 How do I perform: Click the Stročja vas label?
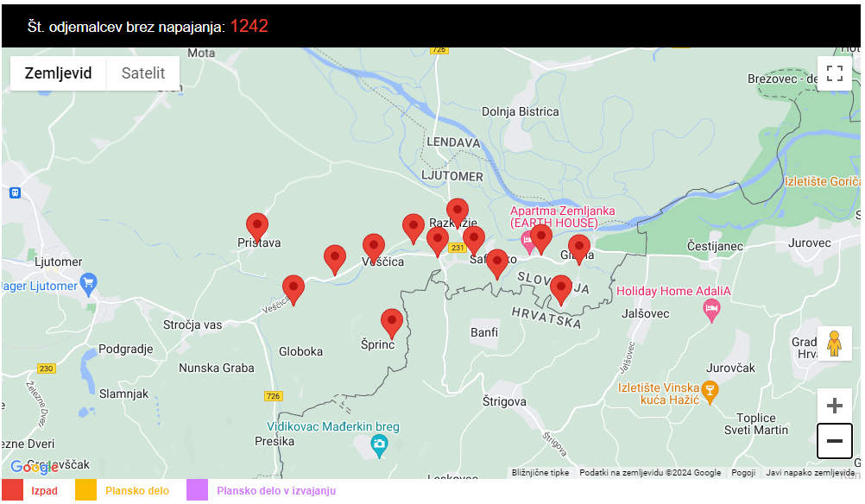click(193, 325)
